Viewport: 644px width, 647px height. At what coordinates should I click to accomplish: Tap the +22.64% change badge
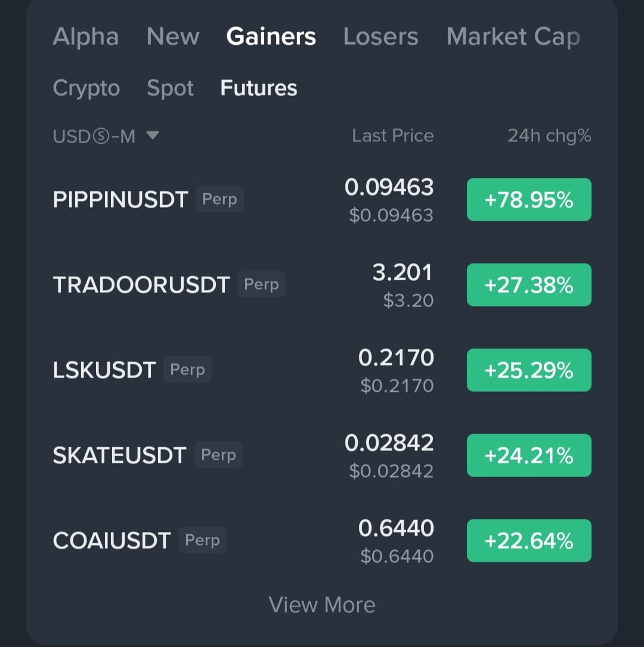(x=529, y=541)
